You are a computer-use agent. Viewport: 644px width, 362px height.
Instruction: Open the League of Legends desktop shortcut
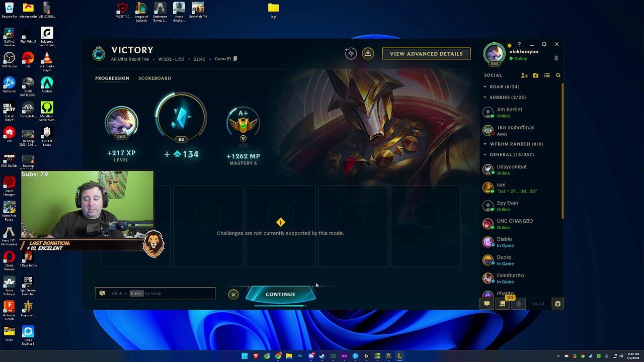tap(141, 12)
